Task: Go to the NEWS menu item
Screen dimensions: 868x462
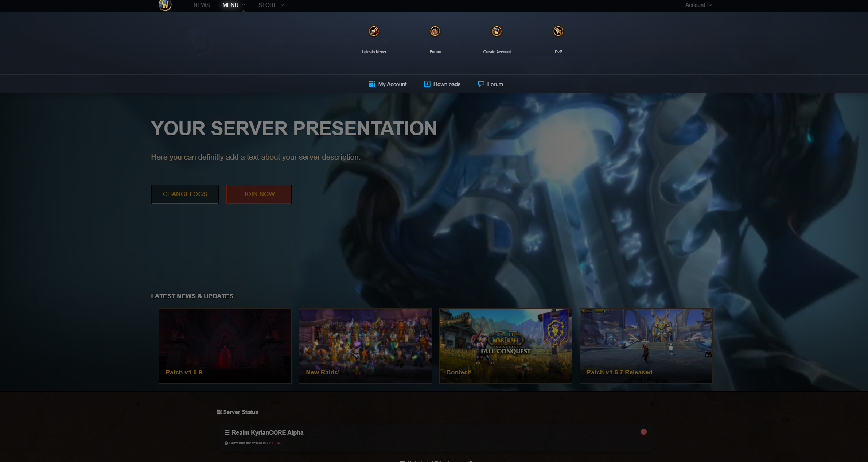Action: pos(202,5)
